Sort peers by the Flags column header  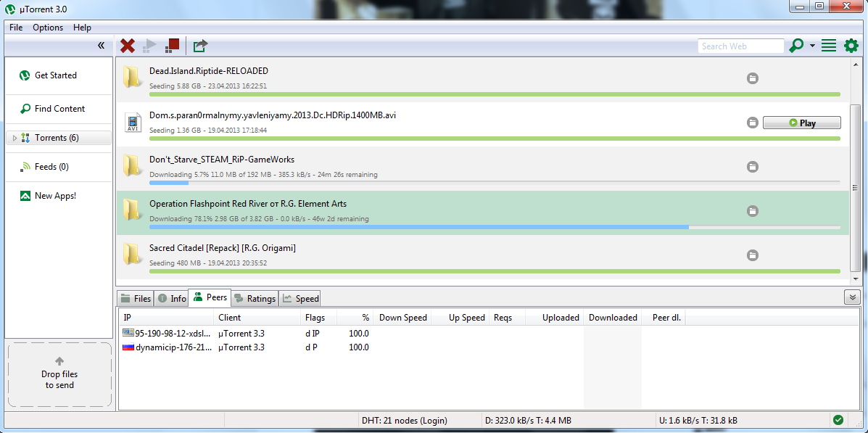pos(318,317)
